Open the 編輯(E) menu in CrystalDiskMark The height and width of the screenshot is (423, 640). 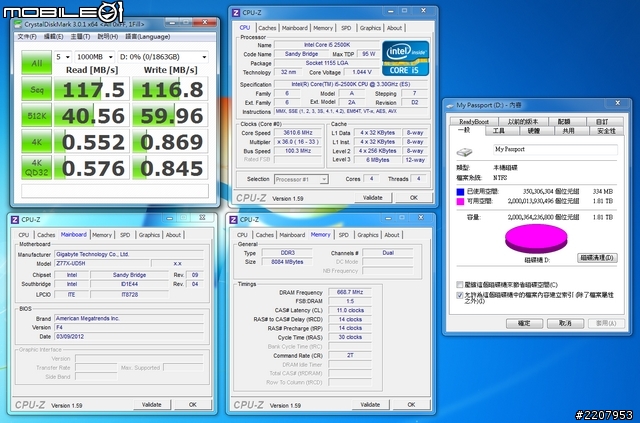pyautogui.click(x=53, y=37)
